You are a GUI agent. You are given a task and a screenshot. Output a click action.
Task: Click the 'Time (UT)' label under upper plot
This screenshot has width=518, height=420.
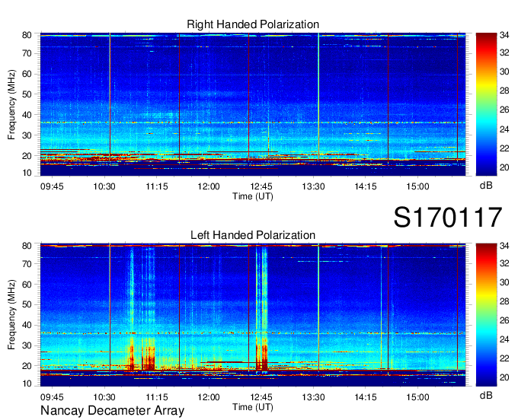pos(253,196)
